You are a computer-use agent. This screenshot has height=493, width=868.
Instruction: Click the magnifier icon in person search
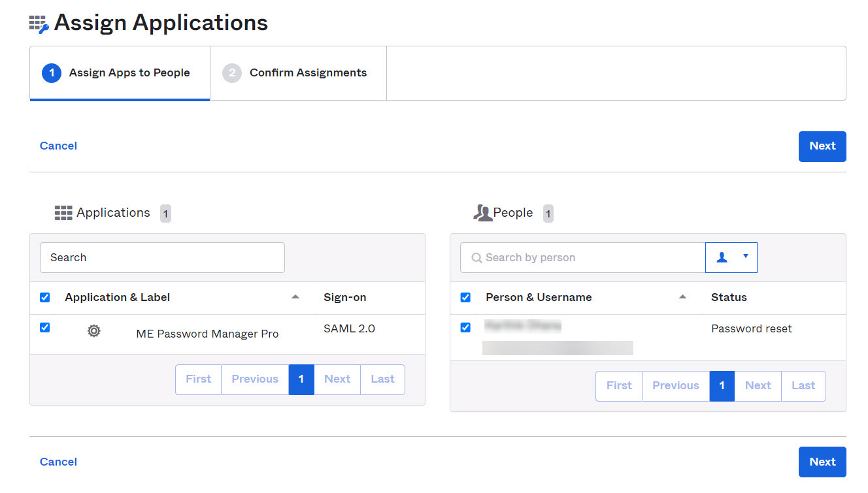476,258
